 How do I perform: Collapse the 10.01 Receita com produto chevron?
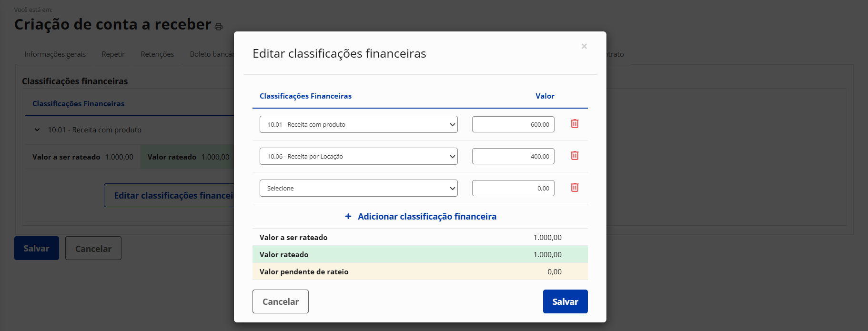click(37, 130)
